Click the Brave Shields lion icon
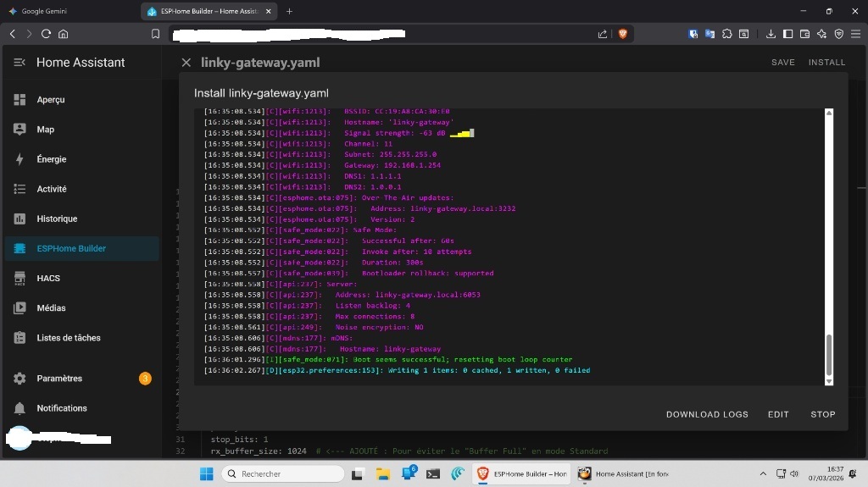 click(623, 34)
